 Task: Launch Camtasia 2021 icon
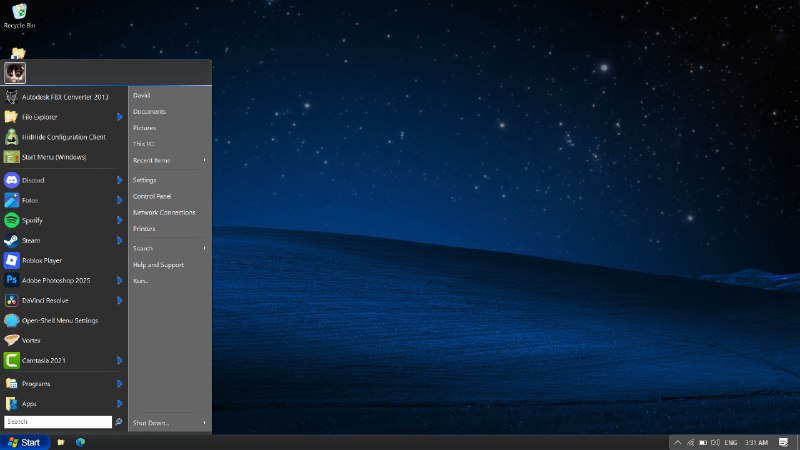click(x=11, y=360)
